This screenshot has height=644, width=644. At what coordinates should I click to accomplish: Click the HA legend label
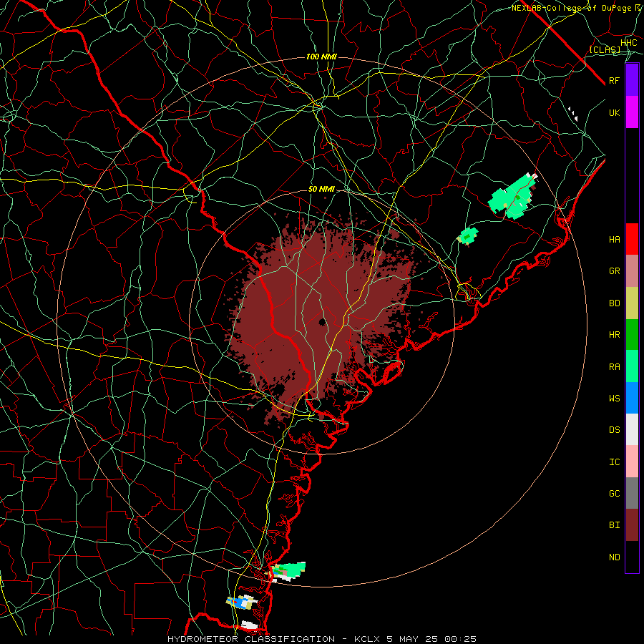(614, 239)
